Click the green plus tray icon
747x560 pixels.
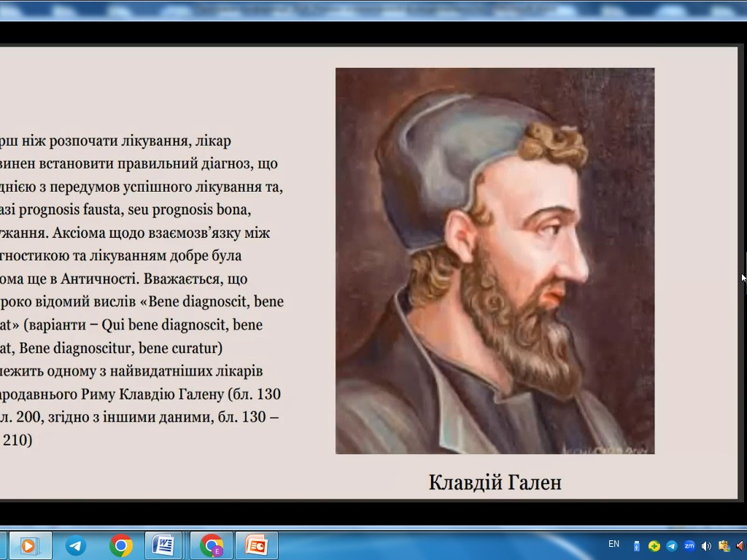tap(654, 546)
